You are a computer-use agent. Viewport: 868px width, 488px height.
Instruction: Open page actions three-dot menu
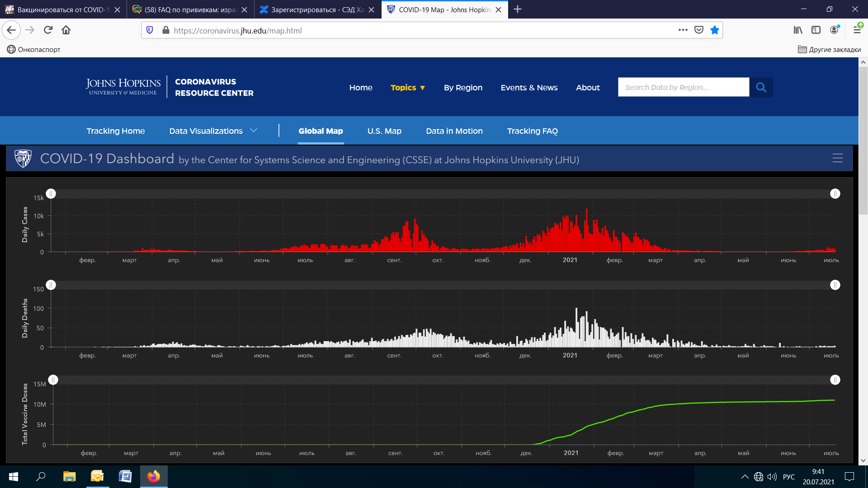(x=683, y=30)
